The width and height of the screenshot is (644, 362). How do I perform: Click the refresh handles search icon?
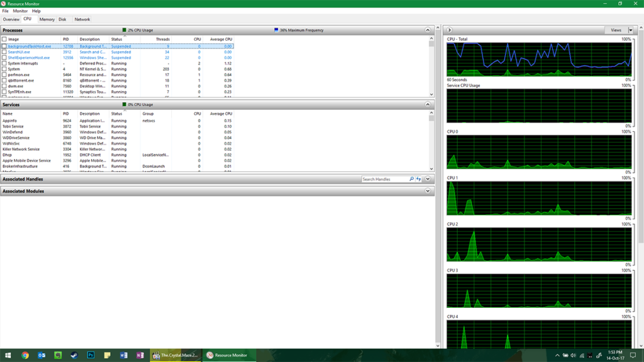click(x=418, y=179)
